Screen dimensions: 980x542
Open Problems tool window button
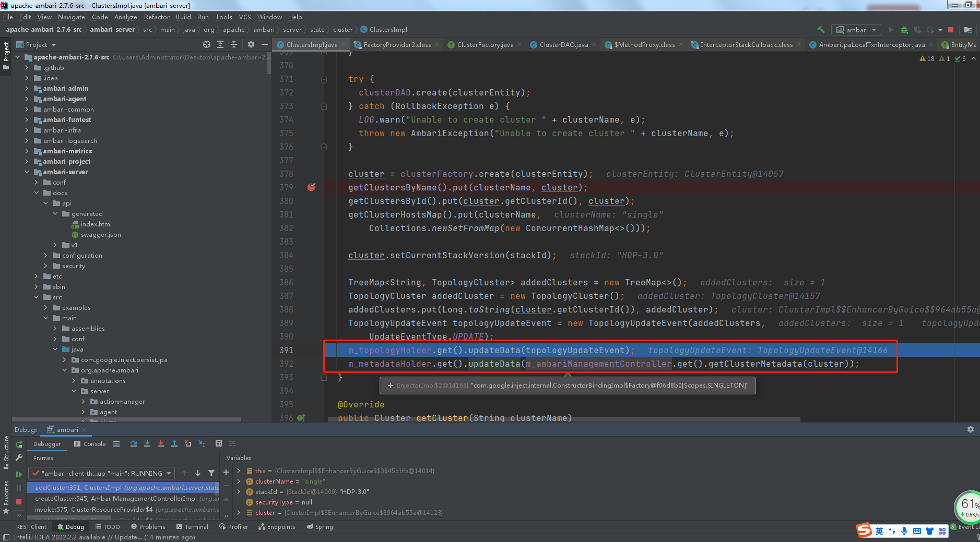coord(148,527)
